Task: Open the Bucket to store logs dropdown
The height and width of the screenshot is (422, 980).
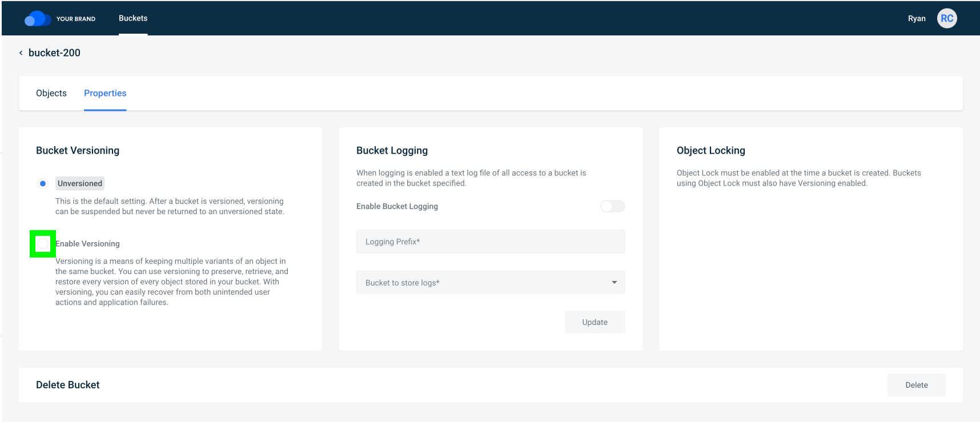Action: [x=491, y=282]
